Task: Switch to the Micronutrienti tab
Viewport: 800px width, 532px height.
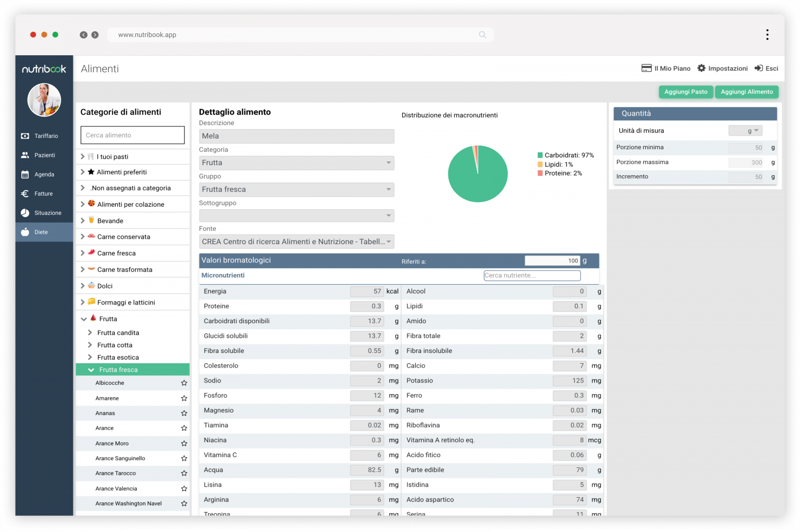Action: (x=223, y=275)
